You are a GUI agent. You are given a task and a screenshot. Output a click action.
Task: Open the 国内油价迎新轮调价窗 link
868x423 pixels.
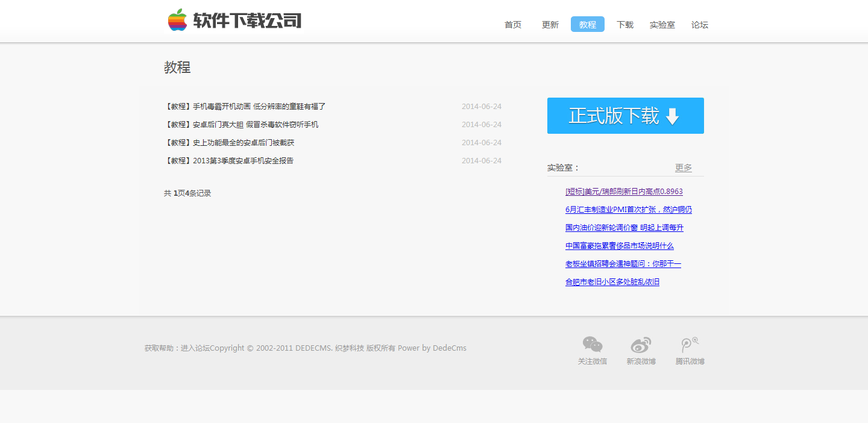click(x=624, y=228)
